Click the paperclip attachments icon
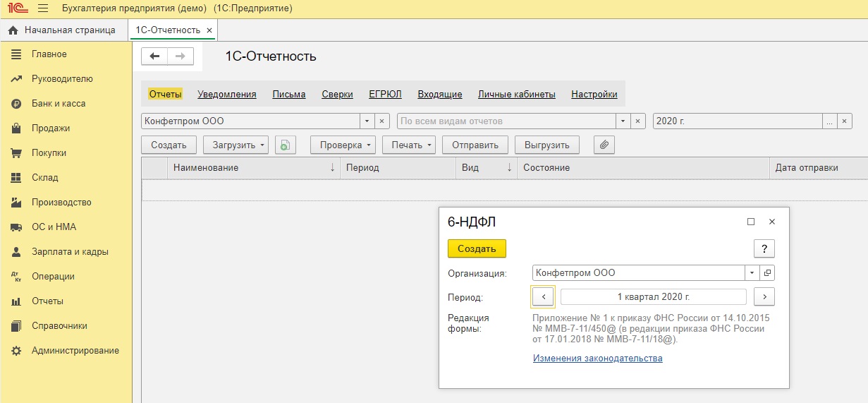 pyautogui.click(x=604, y=145)
